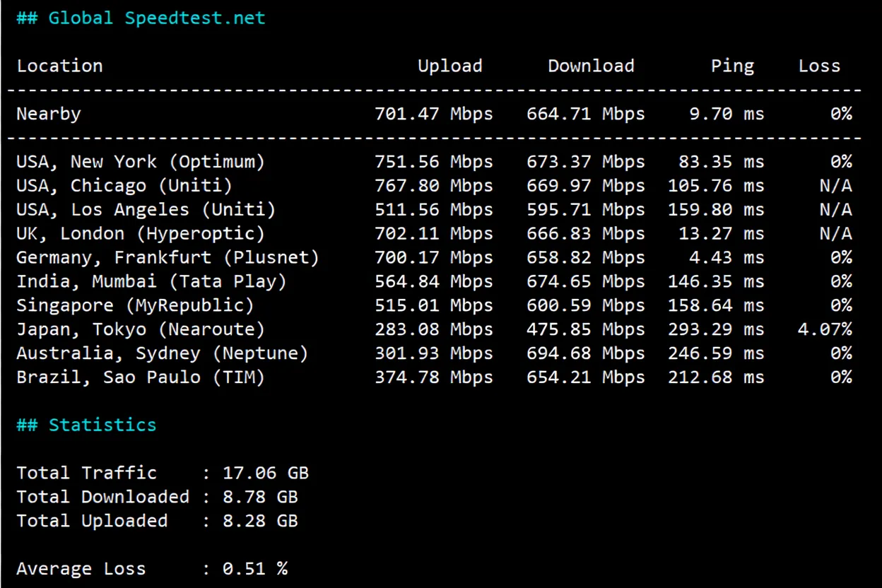
Task: Select the Nearby result row
Action: point(48,114)
